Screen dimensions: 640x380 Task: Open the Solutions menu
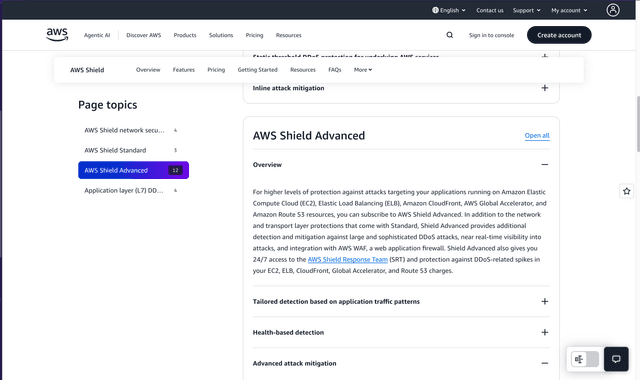click(x=221, y=35)
